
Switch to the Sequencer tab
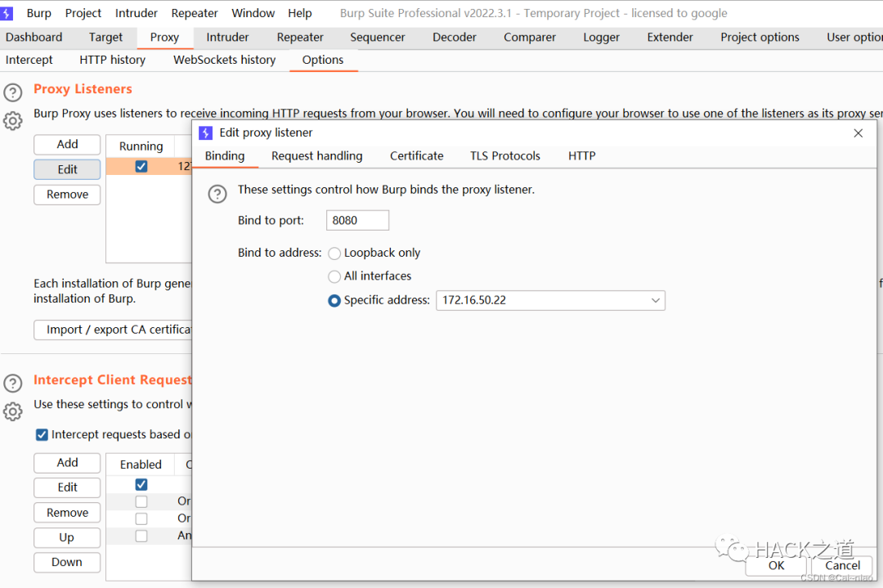point(377,37)
